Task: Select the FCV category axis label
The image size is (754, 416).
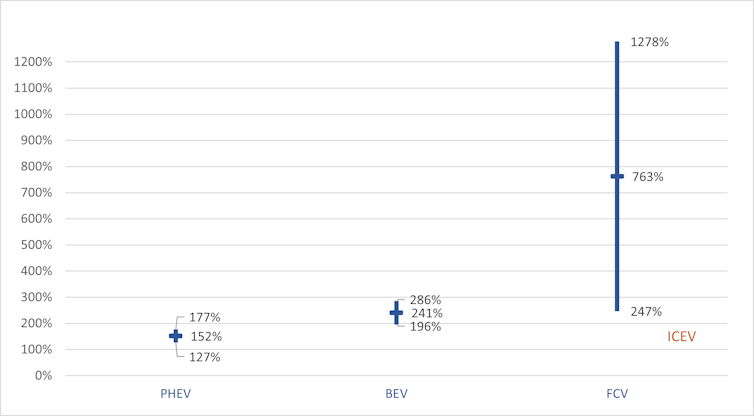Action: click(x=617, y=394)
